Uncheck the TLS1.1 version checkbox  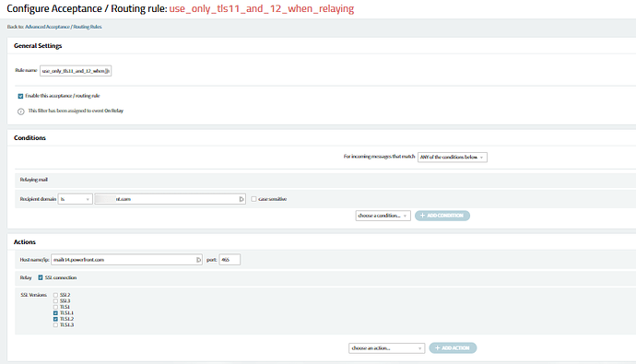coord(55,313)
